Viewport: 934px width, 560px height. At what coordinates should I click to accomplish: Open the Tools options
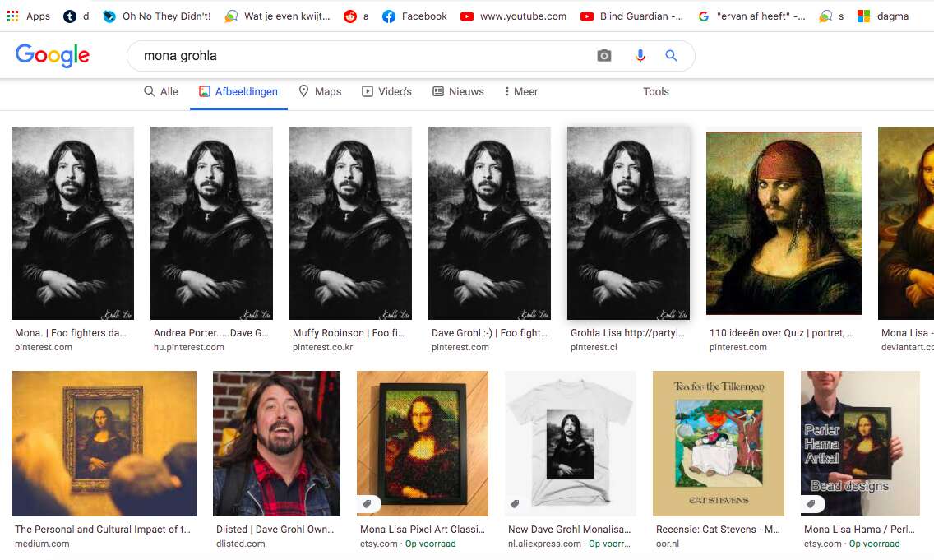pyautogui.click(x=656, y=91)
